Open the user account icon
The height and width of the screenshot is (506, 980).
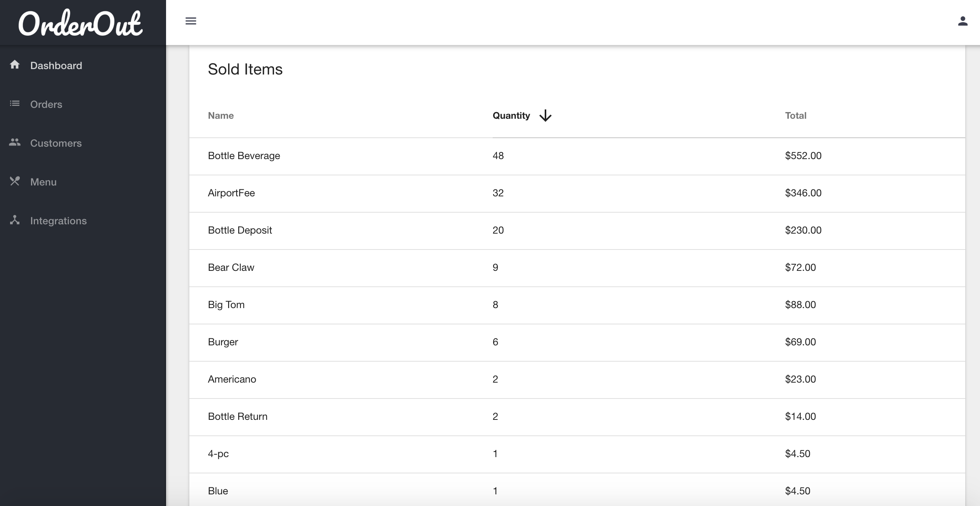[x=963, y=21]
